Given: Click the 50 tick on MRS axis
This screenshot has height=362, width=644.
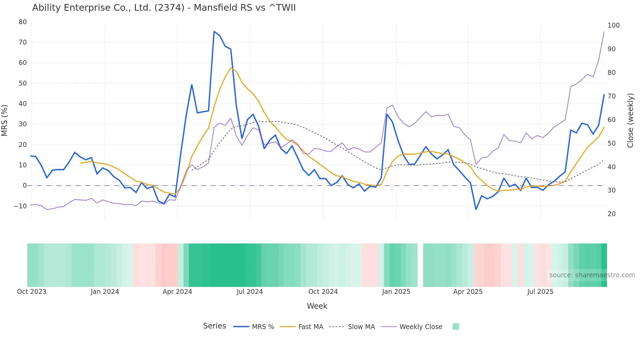Looking at the screenshot, I should point(23,83).
